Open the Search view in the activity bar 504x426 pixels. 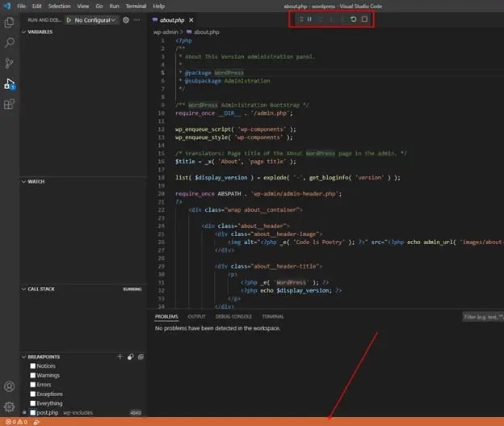click(10, 43)
